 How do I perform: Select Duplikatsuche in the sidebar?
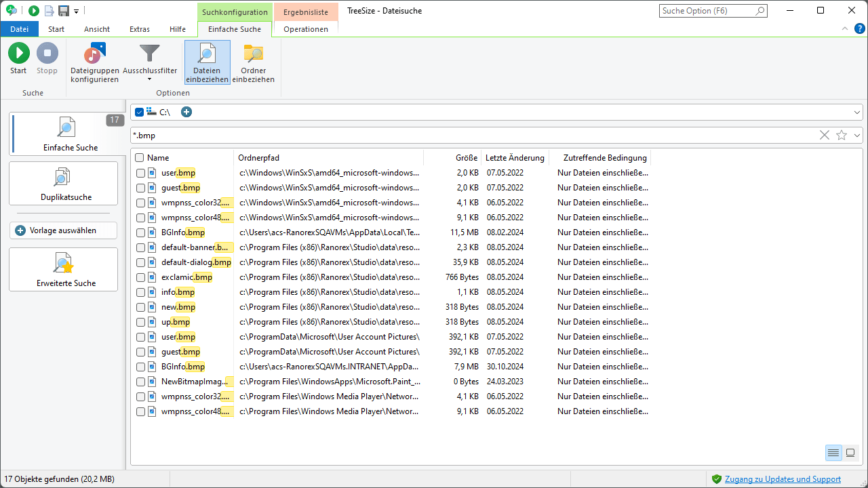pyautogui.click(x=63, y=184)
